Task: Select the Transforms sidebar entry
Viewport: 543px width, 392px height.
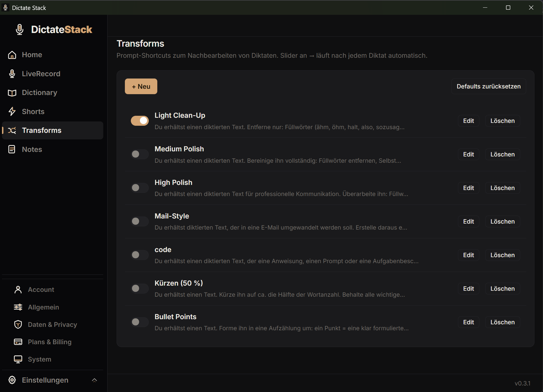Action: click(53, 130)
